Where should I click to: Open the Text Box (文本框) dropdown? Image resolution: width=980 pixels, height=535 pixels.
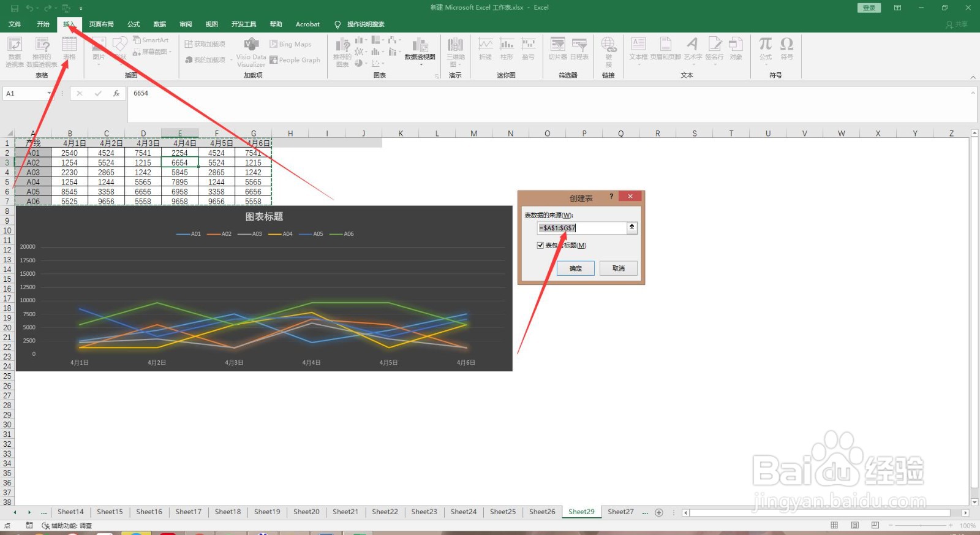pos(638,52)
